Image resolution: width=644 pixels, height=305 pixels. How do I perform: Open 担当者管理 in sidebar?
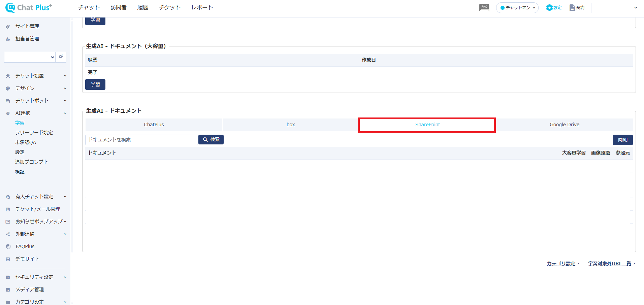click(x=27, y=39)
